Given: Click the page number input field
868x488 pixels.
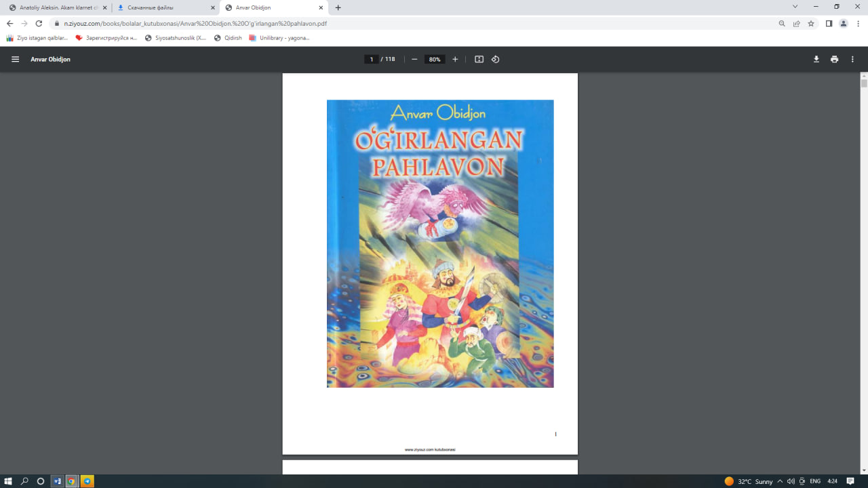Looking at the screenshot, I should 371,59.
